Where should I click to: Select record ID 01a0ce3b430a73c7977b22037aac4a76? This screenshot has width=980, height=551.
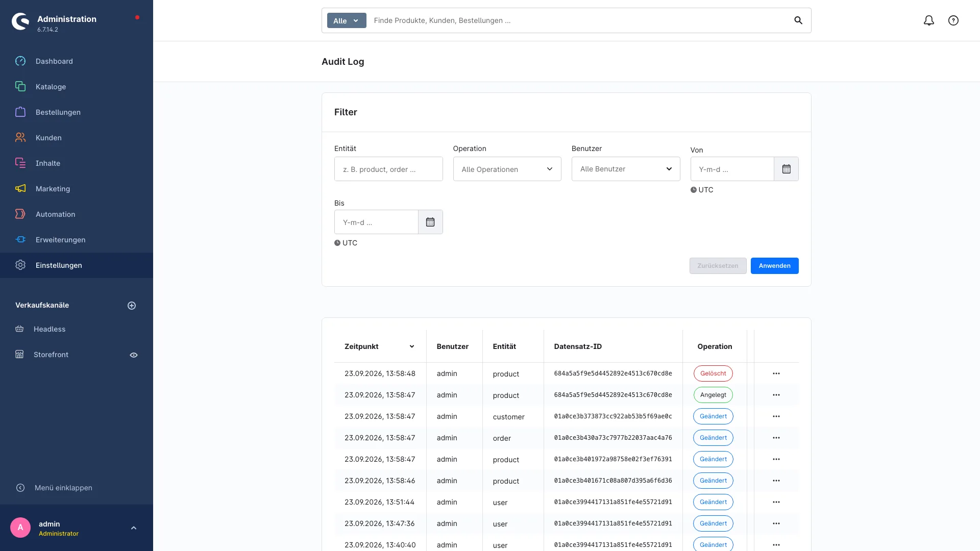[x=613, y=438]
